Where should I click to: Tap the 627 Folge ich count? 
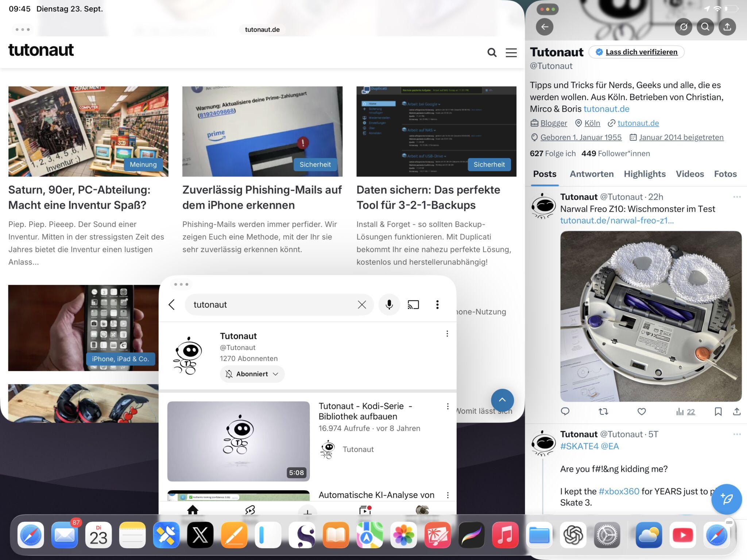(553, 153)
